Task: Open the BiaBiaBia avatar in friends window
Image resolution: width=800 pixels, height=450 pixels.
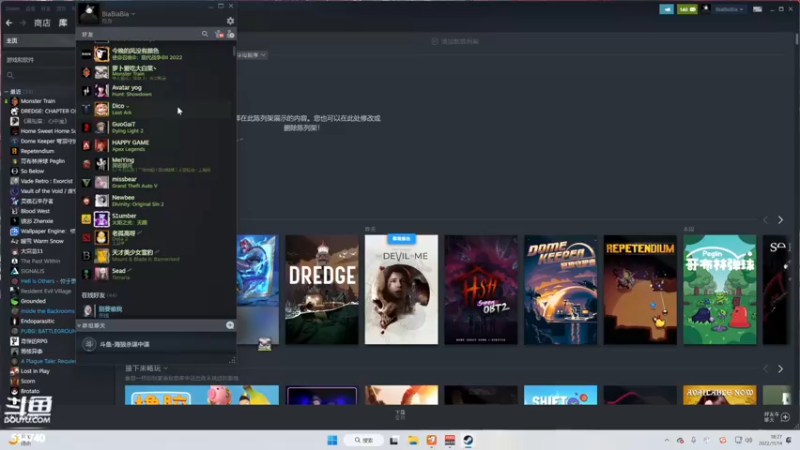Action: pyautogui.click(x=89, y=14)
